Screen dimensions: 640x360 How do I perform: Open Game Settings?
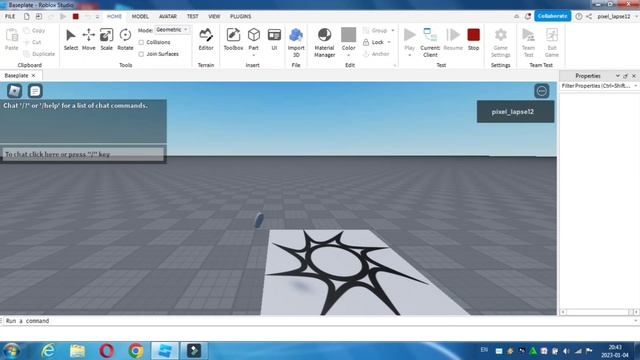tap(500, 42)
